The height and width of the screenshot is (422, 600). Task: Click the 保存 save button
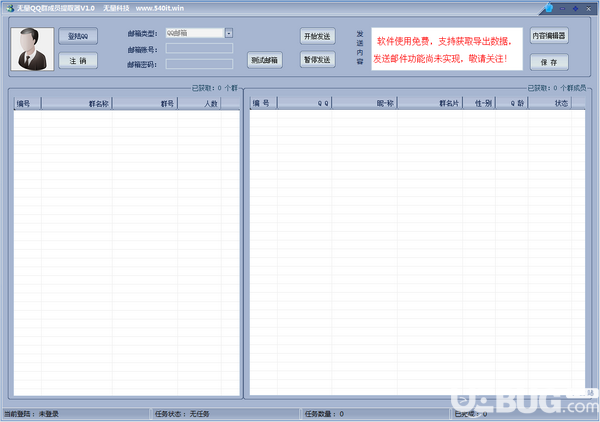point(549,62)
